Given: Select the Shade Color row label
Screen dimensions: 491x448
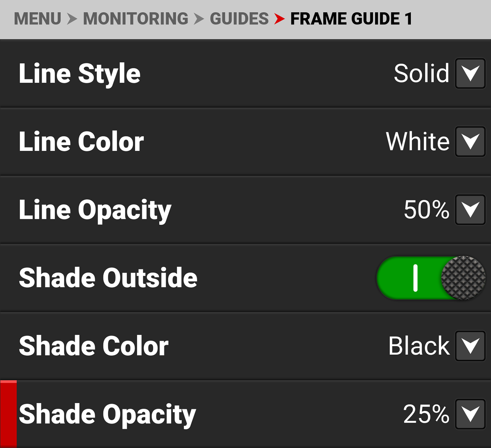Looking at the screenshot, I should click(94, 346).
